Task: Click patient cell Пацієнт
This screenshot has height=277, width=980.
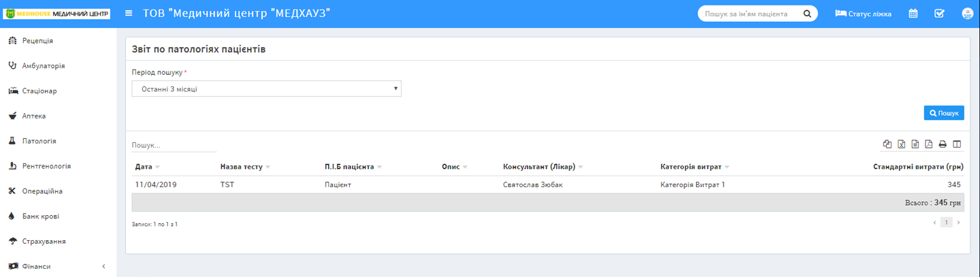Action: [338, 184]
